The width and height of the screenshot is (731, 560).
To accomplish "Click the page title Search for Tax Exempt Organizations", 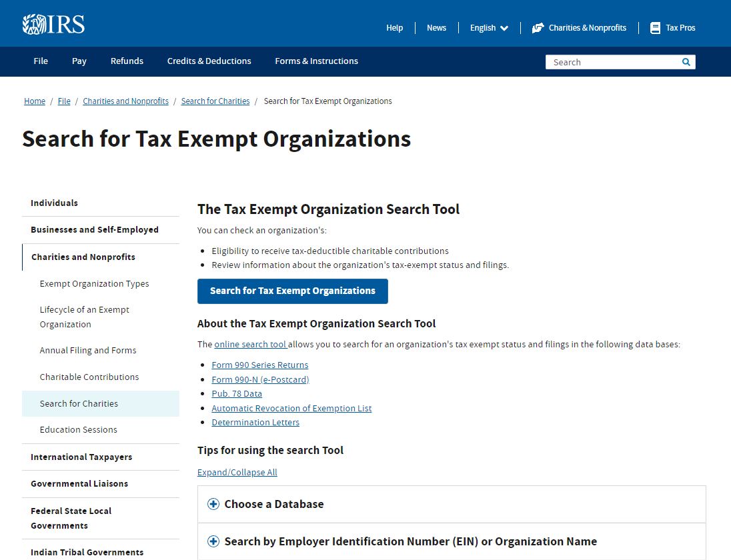I will coord(217,139).
